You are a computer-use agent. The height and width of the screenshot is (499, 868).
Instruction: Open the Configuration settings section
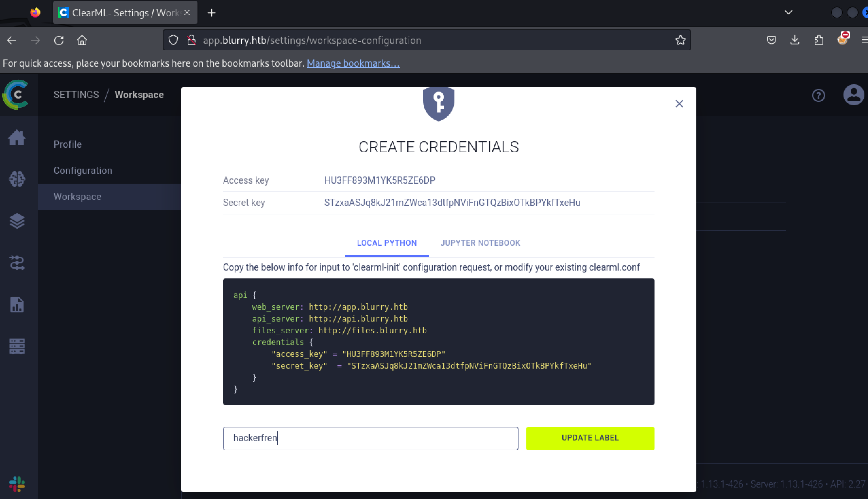83,170
